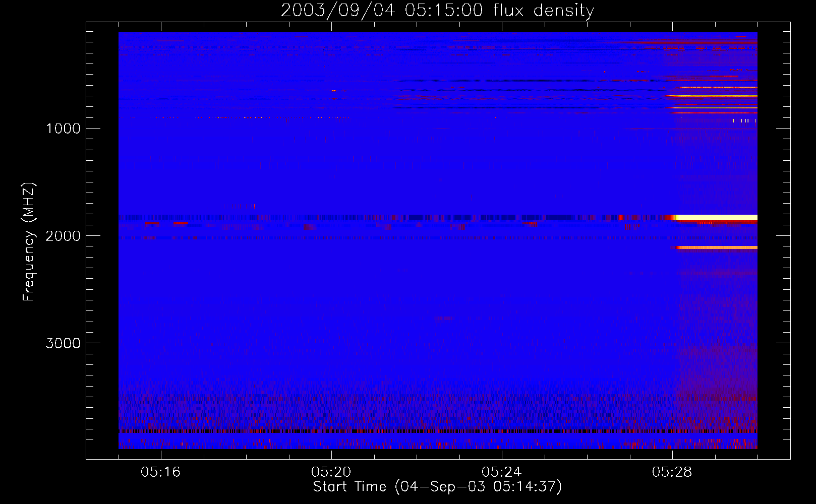Click the 2000 frequency tick label
816x504 pixels.
63,236
